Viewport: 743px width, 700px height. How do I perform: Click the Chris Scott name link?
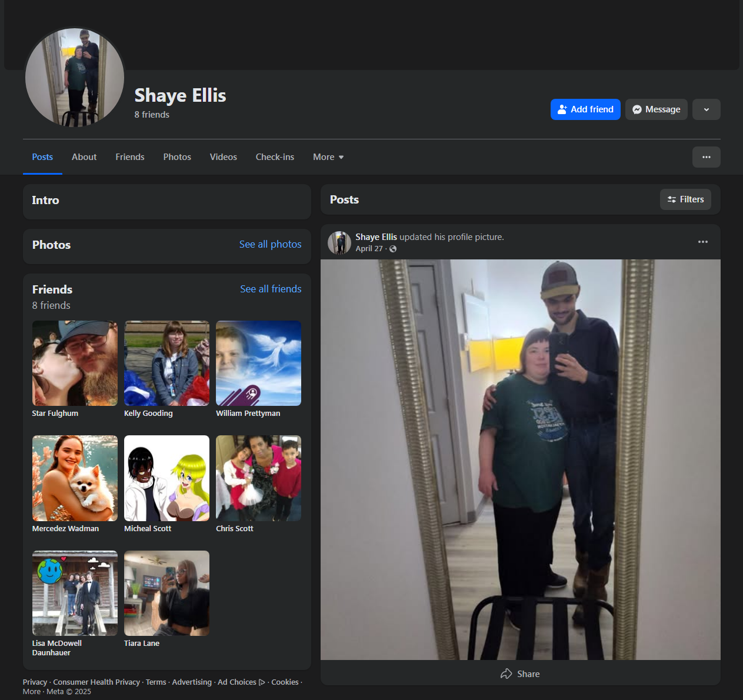coord(234,529)
